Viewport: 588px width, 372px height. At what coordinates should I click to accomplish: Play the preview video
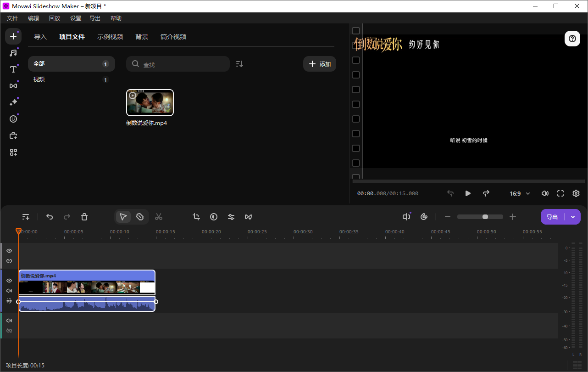(x=468, y=193)
